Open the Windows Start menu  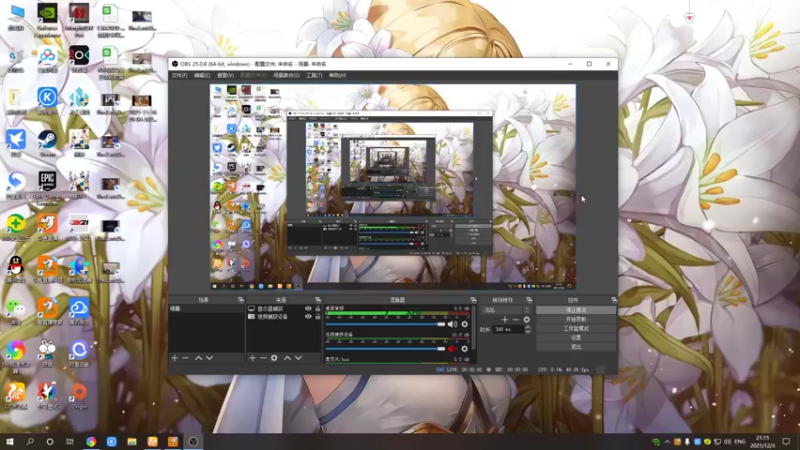pyautogui.click(x=10, y=442)
